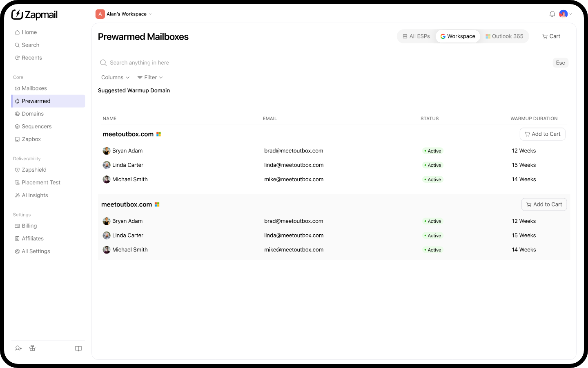
Task: Open Recents in sidebar
Action: tap(48, 58)
